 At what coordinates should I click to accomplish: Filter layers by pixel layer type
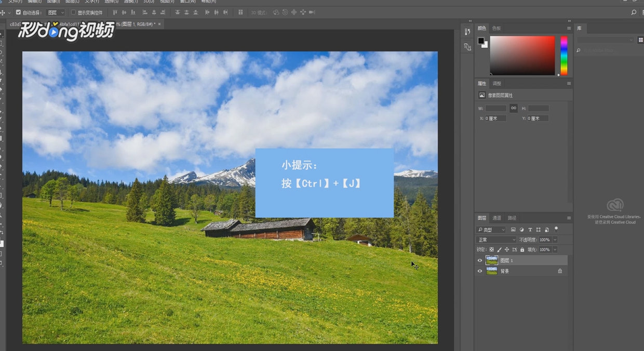(513, 229)
